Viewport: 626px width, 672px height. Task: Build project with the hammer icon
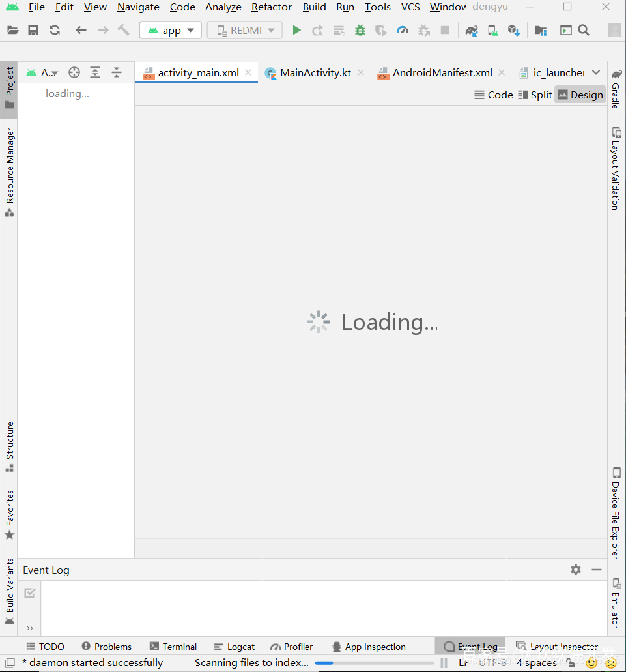tap(123, 31)
